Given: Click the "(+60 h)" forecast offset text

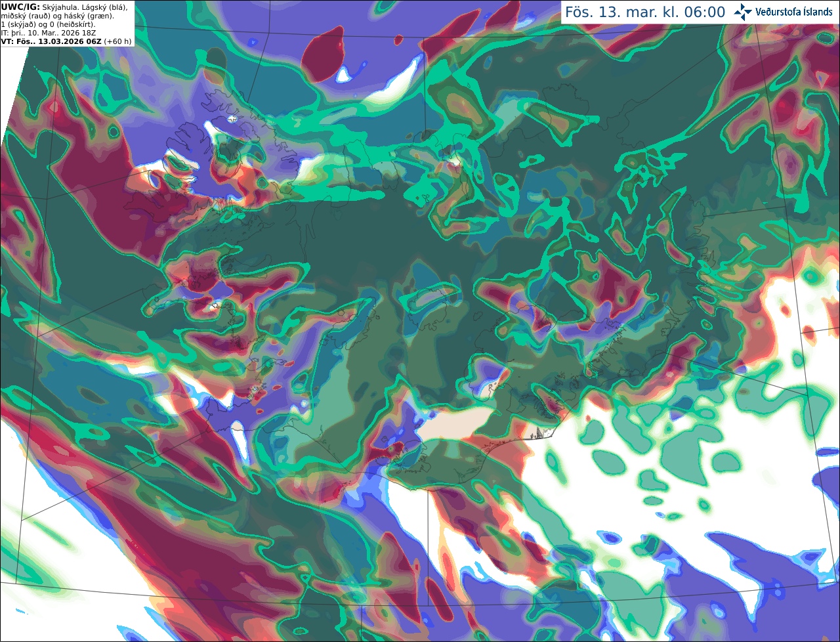Looking at the screenshot, I should (x=117, y=41).
